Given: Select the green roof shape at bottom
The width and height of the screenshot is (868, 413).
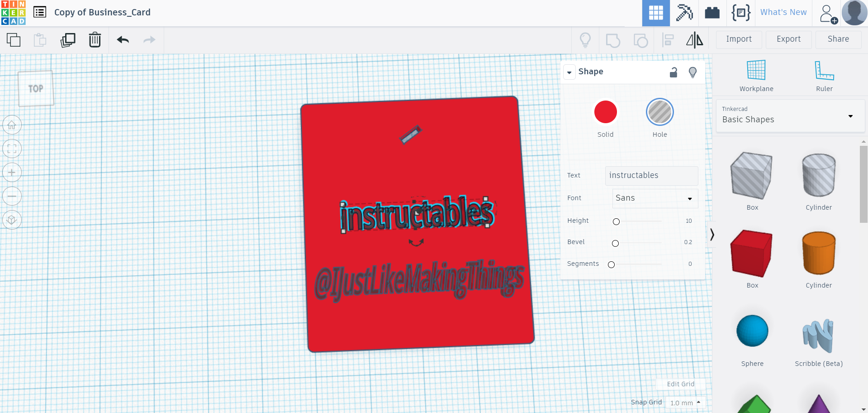Looking at the screenshot, I should click(752, 404).
